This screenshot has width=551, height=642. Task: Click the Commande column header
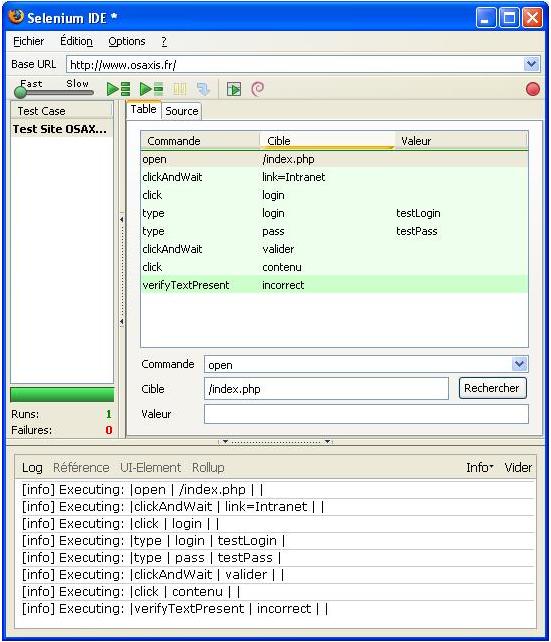(200, 141)
